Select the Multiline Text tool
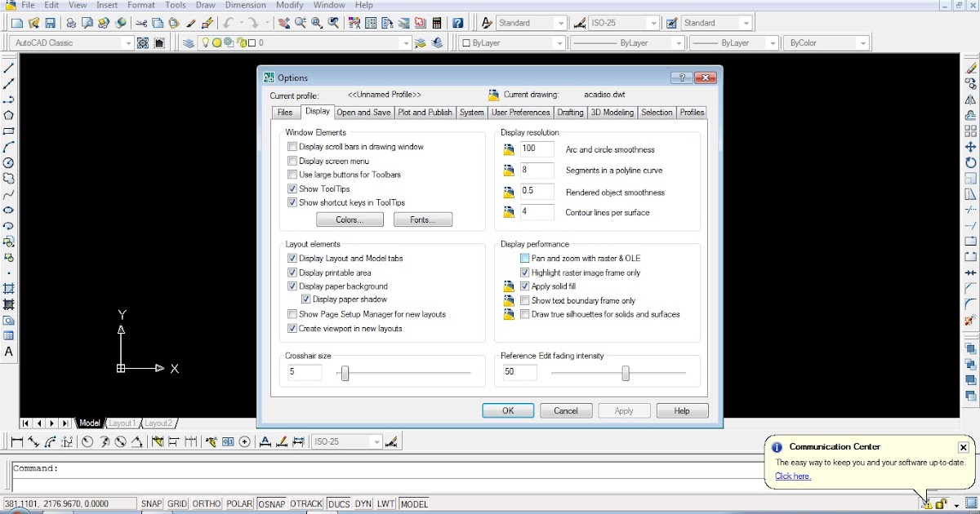Image resolution: width=980 pixels, height=514 pixels. tap(10, 352)
